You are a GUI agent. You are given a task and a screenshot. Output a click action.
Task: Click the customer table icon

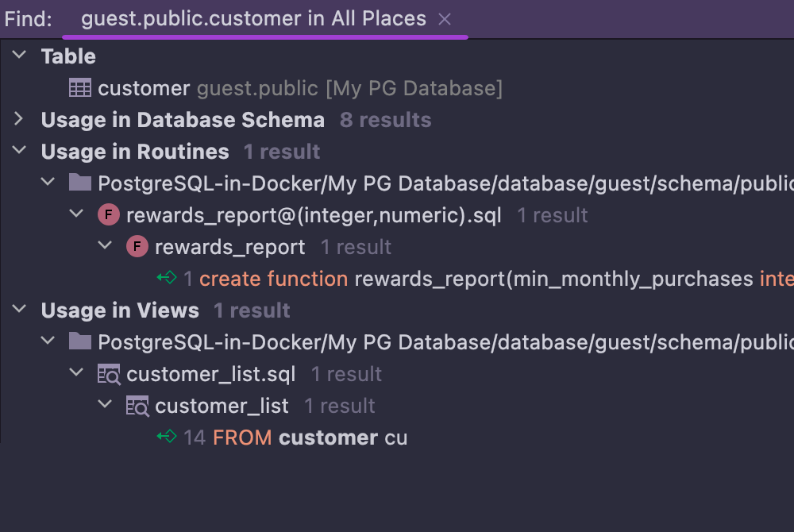[80, 88]
